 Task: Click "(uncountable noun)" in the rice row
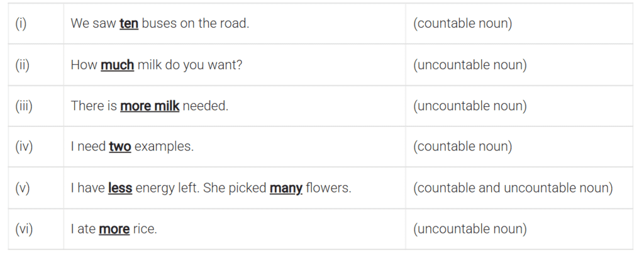pyautogui.click(x=470, y=229)
